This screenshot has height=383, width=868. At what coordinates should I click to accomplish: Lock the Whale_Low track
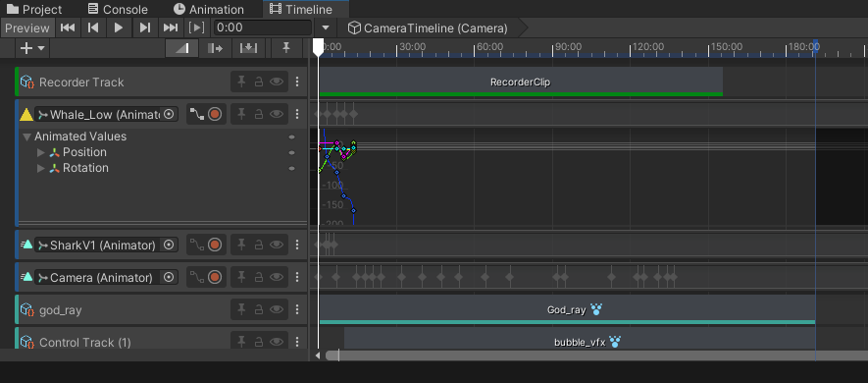259,114
